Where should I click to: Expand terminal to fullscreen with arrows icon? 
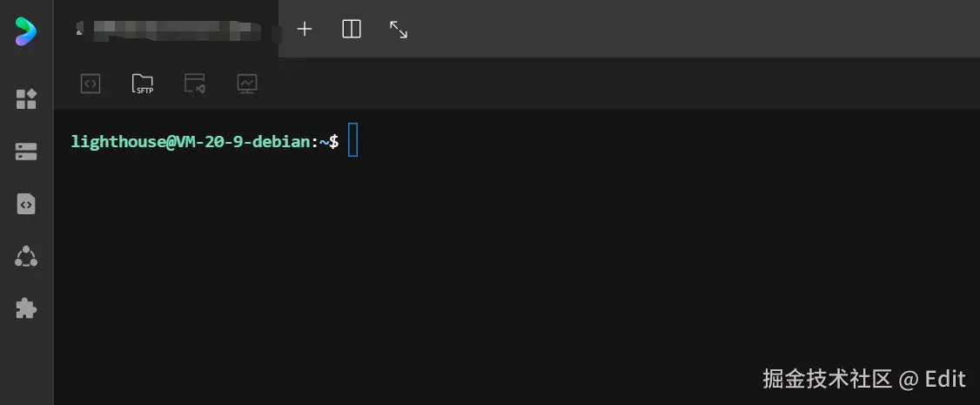[x=399, y=30]
